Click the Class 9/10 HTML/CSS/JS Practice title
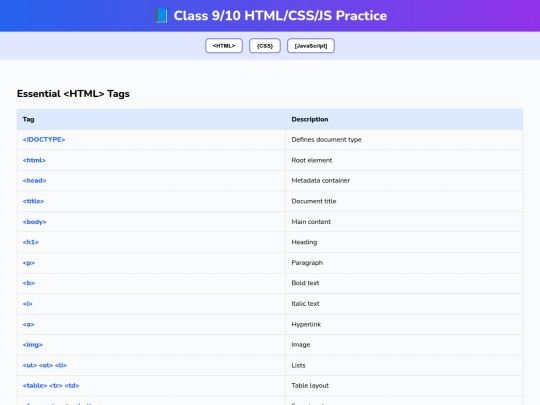Viewport: 540px width, 405px height. [280, 16]
